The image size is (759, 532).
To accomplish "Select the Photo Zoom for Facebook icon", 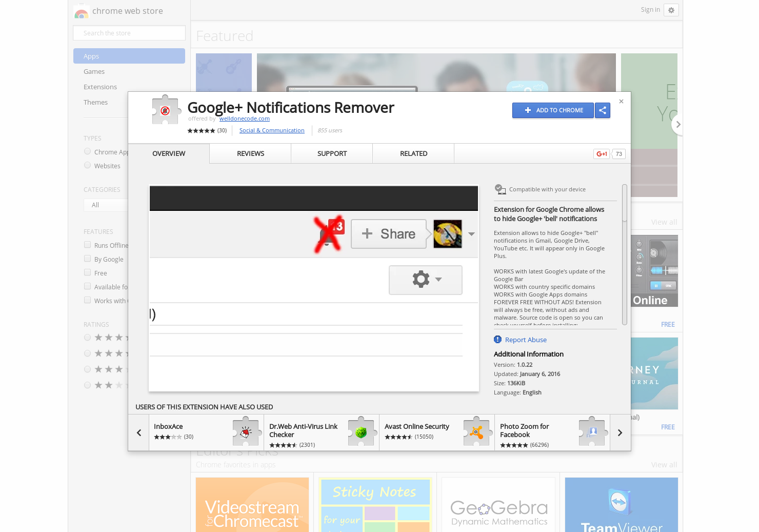I will (592, 432).
